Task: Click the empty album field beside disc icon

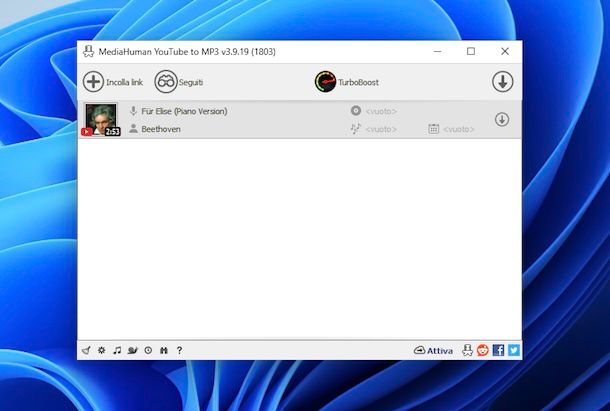Action: point(381,111)
